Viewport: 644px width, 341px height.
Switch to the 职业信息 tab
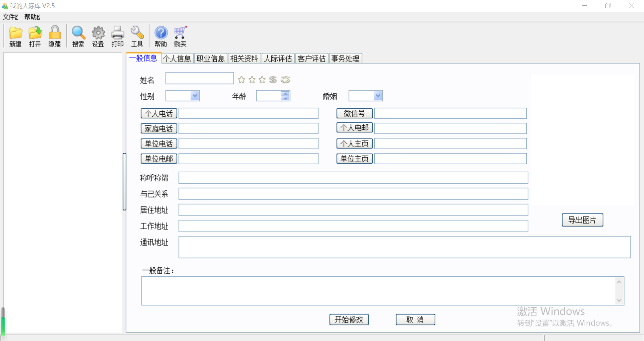pos(210,59)
